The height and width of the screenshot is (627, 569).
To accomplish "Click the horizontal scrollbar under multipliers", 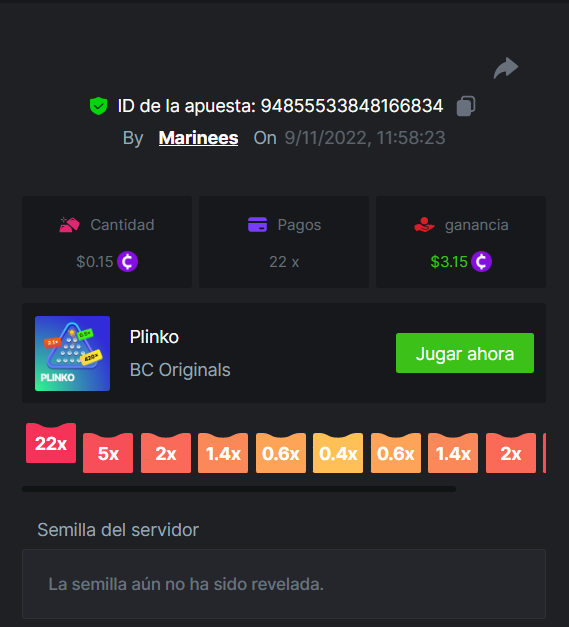I will pos(239,489).
